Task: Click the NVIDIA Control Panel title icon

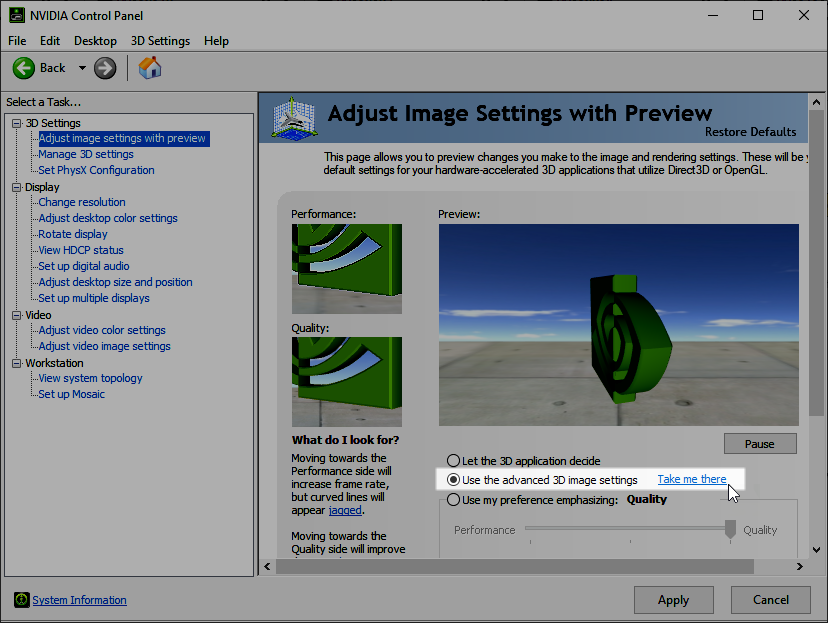Action: pos(16,15)
